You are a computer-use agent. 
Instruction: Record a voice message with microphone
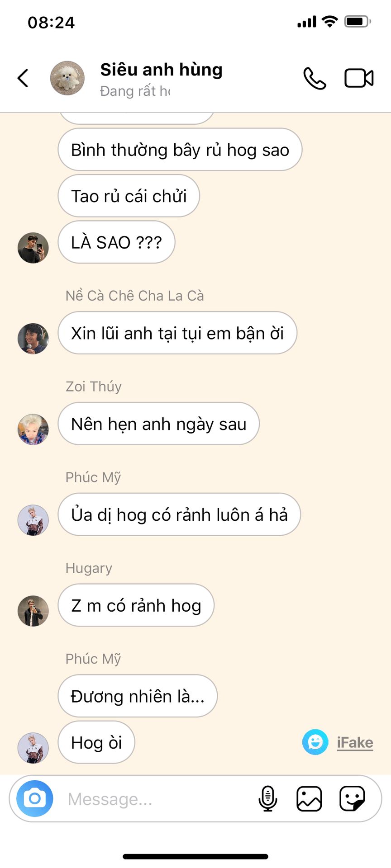pos(267,799)
